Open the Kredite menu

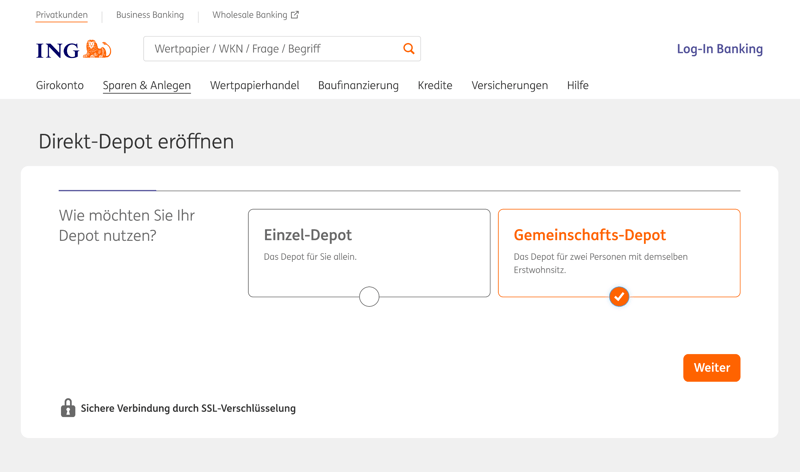(x=435, y=86)
